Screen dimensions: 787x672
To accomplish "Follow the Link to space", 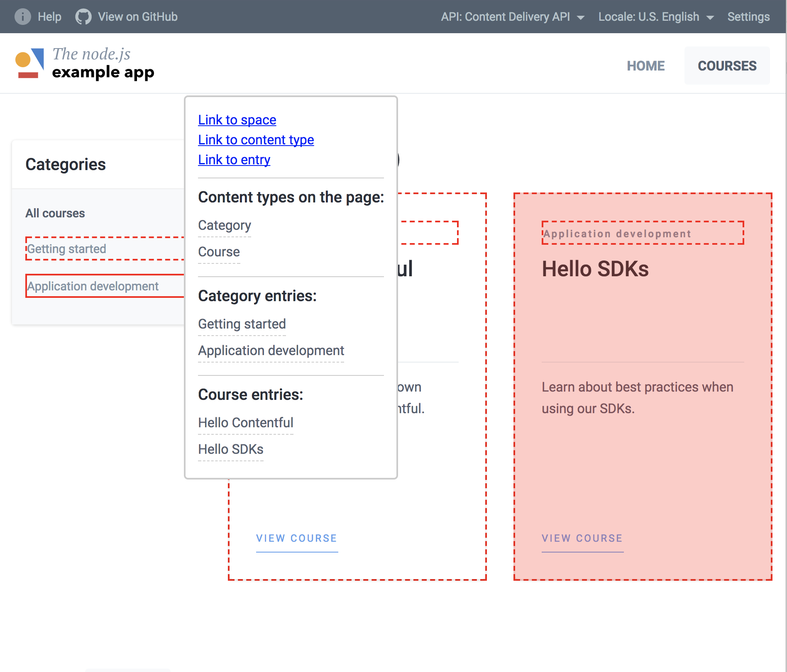I will (237, 119).
